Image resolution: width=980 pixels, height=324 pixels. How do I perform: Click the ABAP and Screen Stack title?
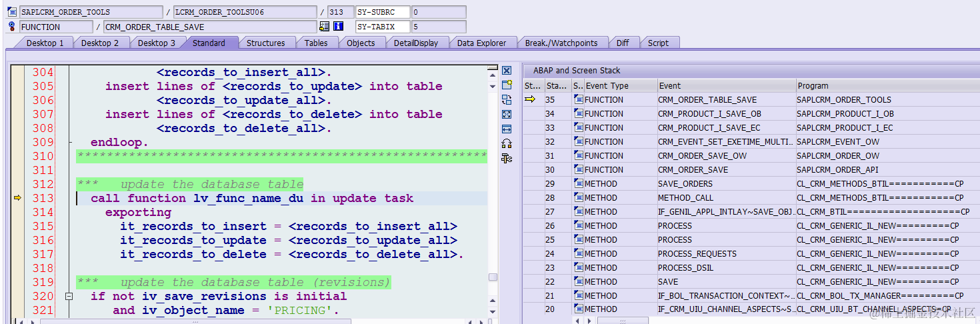pos(577,70)
